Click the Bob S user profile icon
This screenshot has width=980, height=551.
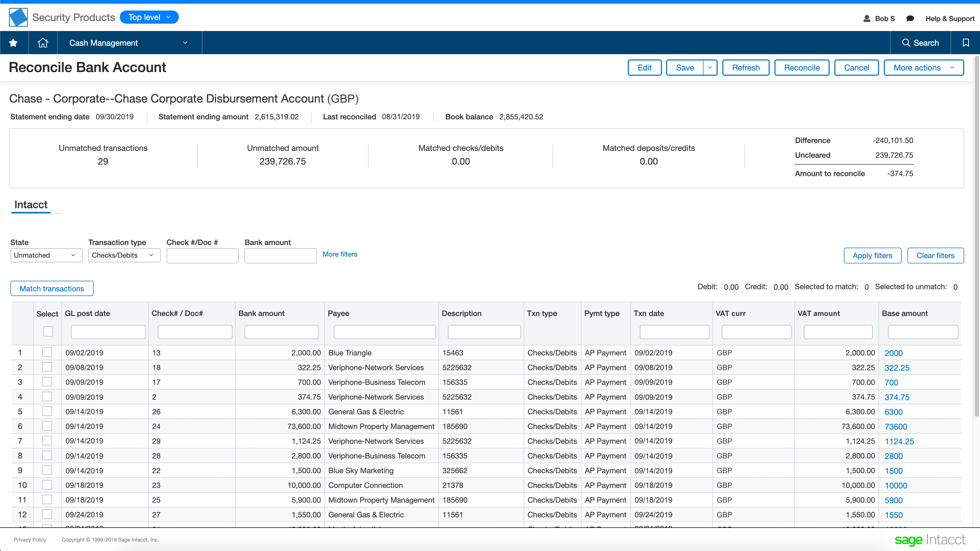point(867,18)
